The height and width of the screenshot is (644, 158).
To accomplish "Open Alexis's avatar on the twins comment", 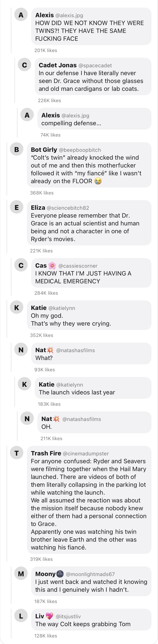I will (x=21, y=15).
